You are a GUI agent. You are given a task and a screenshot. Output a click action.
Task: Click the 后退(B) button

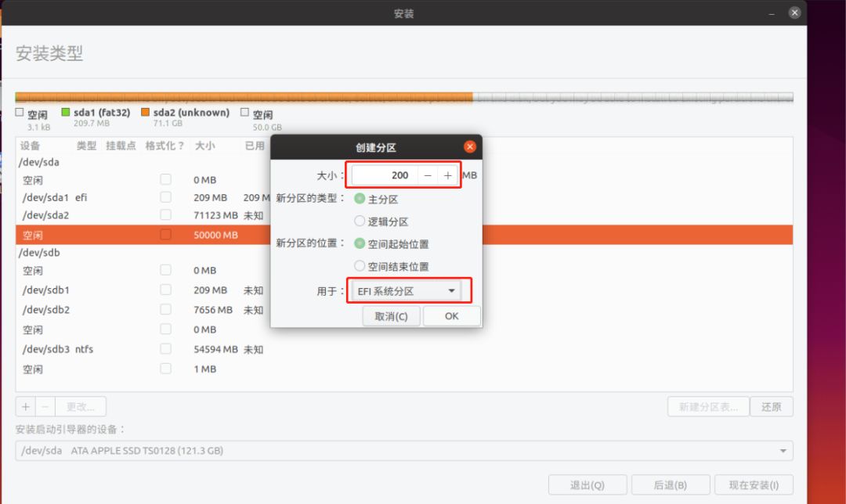pos(670,484)
